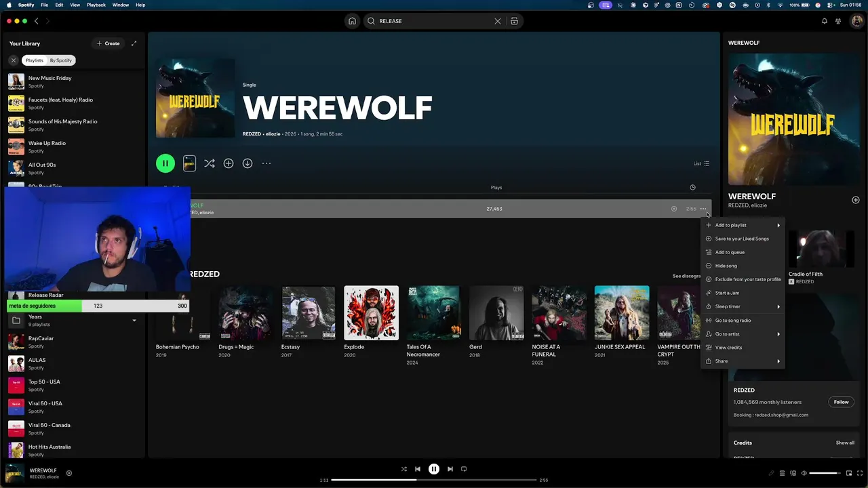
Task: Open the View menu in menu bar
Action: click(75, 5)
